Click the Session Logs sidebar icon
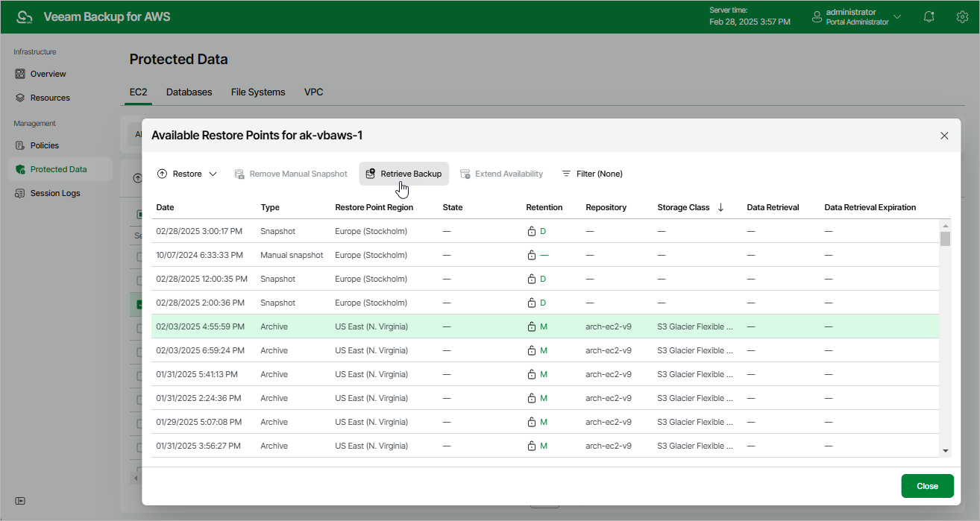Screen dimensions: 980x521 click(21, 193)
